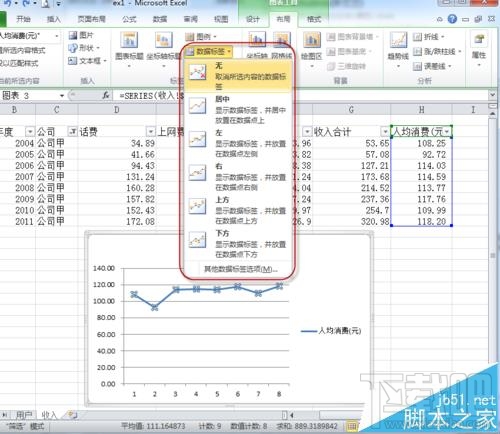Open the 收入 worksheet tab
The width and height of the screenshot is (500, 434).
pos(49,415)
